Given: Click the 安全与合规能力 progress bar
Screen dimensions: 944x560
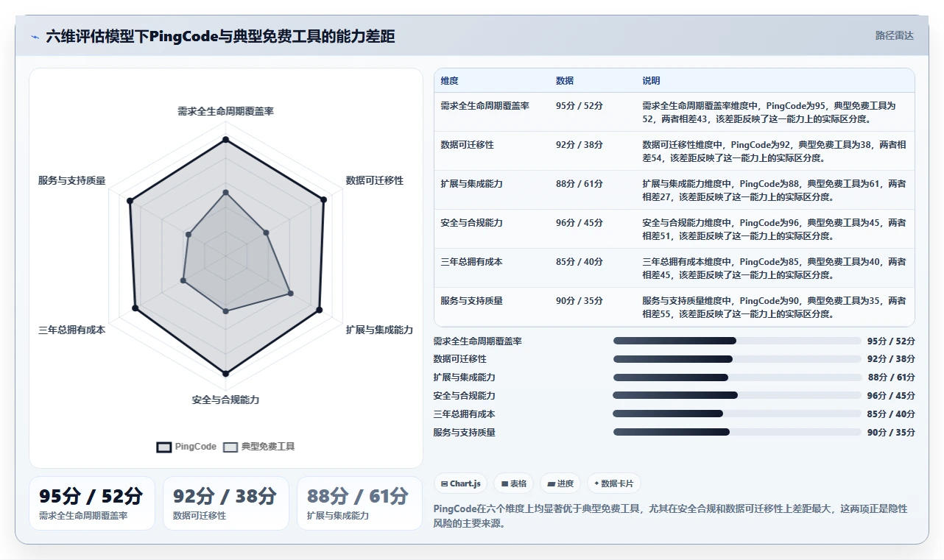Looking at the screenshot, I should point(737,395).
